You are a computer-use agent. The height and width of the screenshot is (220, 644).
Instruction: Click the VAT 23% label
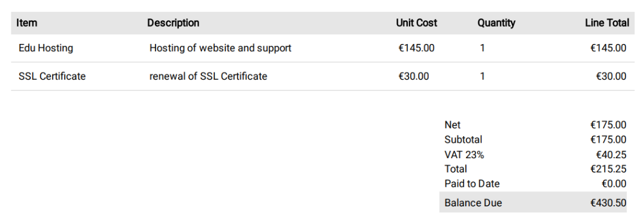(464, 155)
